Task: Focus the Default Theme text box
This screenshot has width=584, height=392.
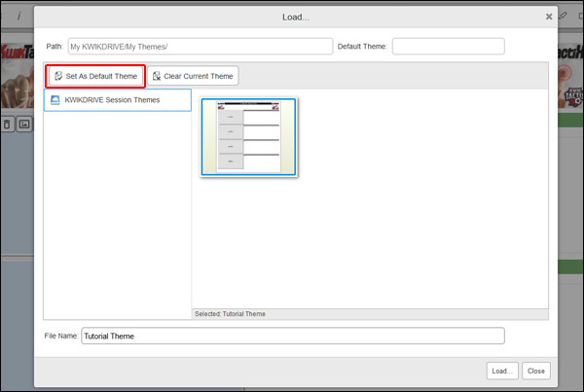Action: pos(448,46)
